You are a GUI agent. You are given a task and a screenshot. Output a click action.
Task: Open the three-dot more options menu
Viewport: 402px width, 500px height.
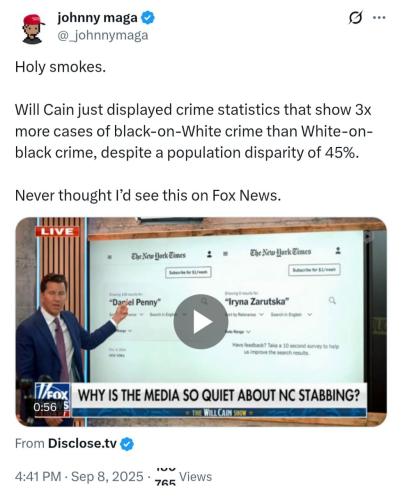tap(379, 17)
